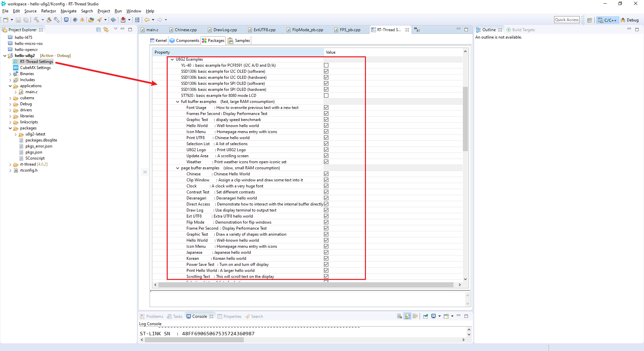Toggle the Clip Window example checkbox
644x351 pixels.
pyautogui.click(x=326, y=180)
